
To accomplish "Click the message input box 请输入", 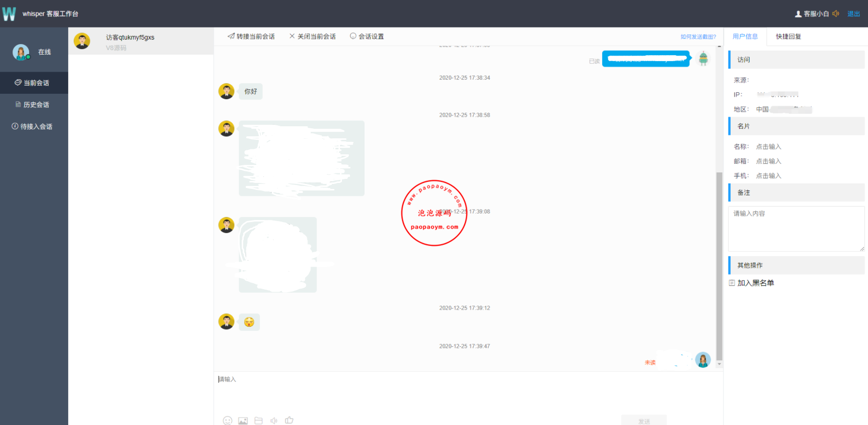I will click(x=468, y=392).
